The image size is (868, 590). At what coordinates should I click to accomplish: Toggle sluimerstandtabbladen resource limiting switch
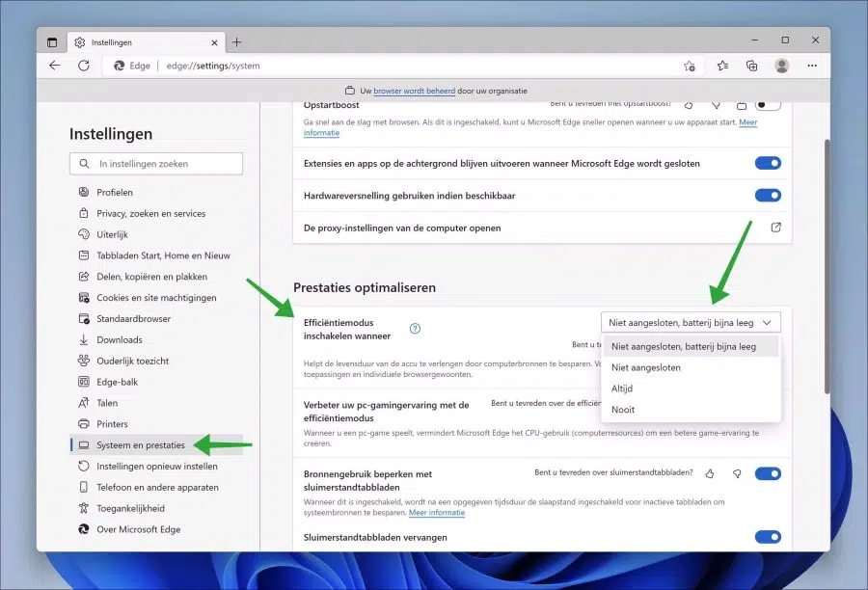(768, 473)
